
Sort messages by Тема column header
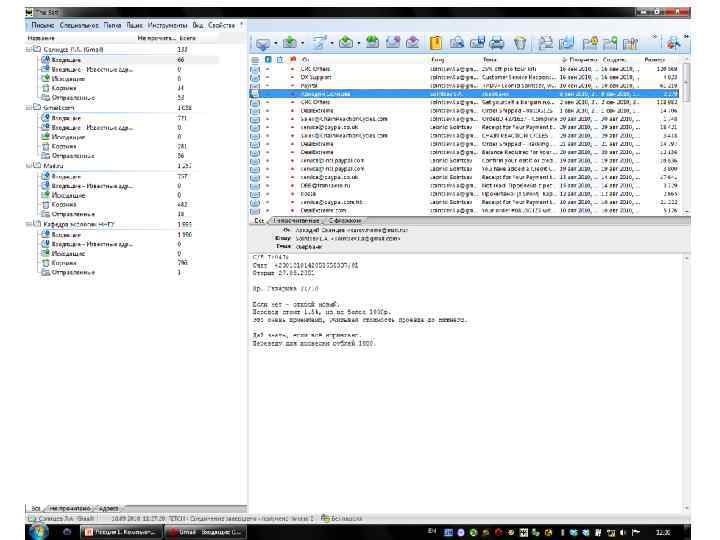(489, 60)
